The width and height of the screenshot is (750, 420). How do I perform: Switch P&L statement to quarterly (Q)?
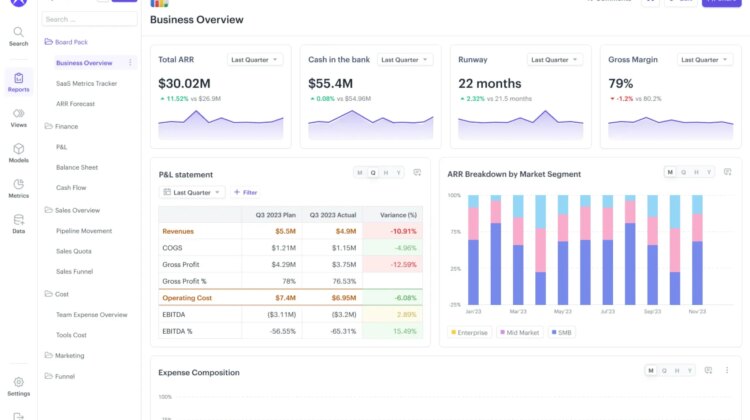pyautogui.click(x=373, y=173)
